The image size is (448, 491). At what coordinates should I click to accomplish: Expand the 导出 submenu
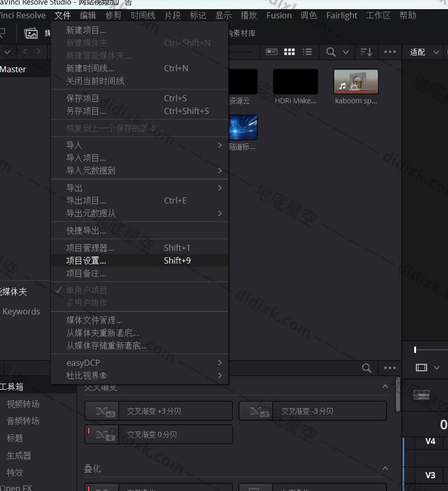[219, 188]
